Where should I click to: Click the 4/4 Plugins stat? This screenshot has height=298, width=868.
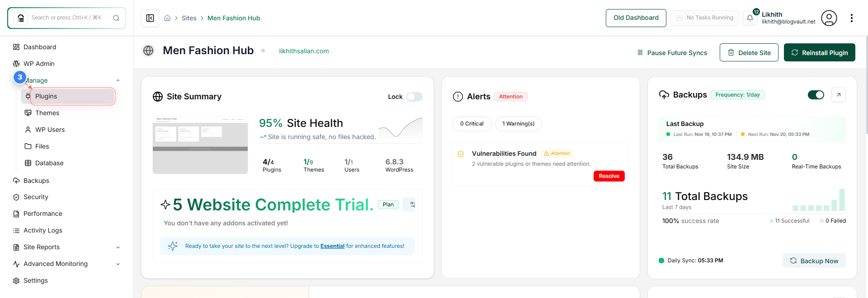point(272,165)
